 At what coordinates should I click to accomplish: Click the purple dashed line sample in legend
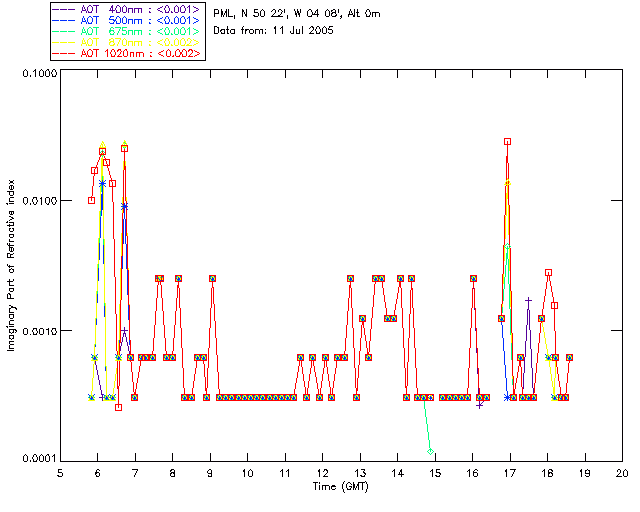point(64,9)
